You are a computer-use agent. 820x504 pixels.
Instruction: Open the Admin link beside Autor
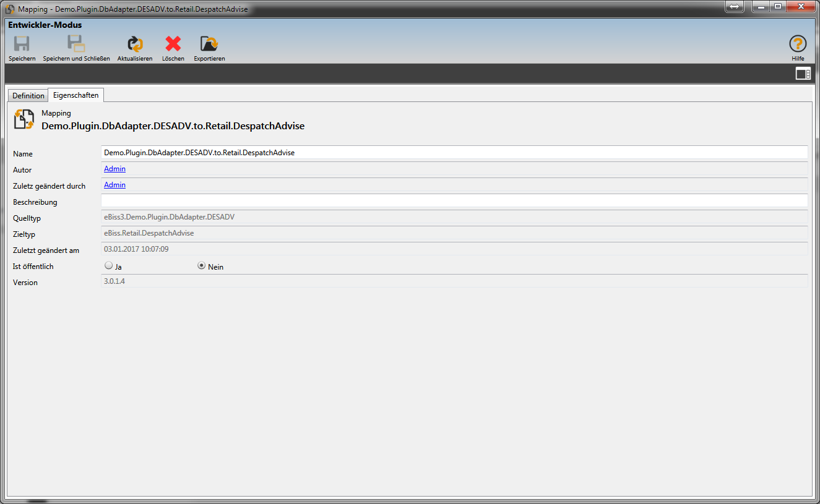pos(114,169)
